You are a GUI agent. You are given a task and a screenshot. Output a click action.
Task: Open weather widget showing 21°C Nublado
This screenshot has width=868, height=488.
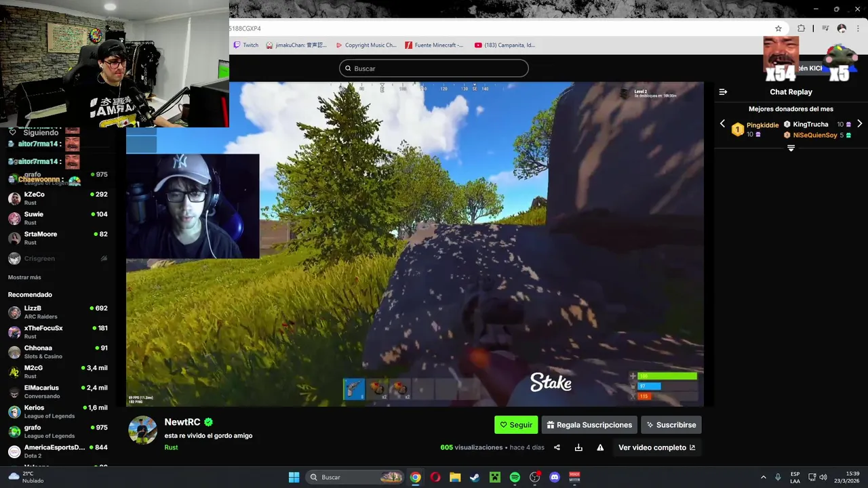click(26, 477)
